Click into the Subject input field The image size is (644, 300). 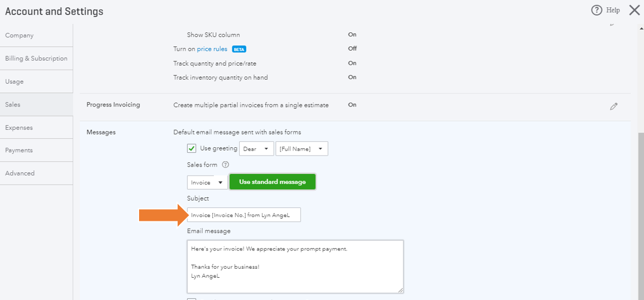coord(244,215)
